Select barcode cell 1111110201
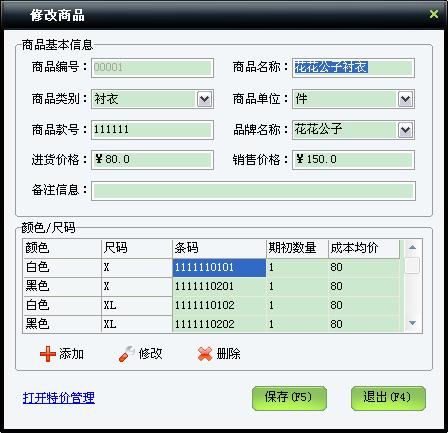448x433 pixels. point(219,286)
